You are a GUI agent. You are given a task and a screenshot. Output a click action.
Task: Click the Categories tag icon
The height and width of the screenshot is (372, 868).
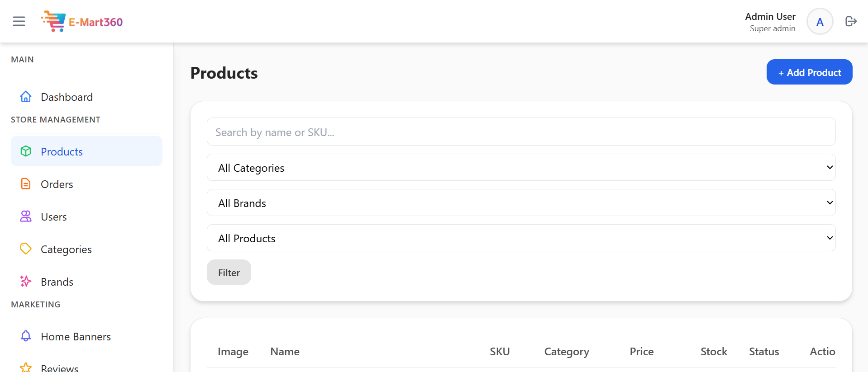coord(26,249)
